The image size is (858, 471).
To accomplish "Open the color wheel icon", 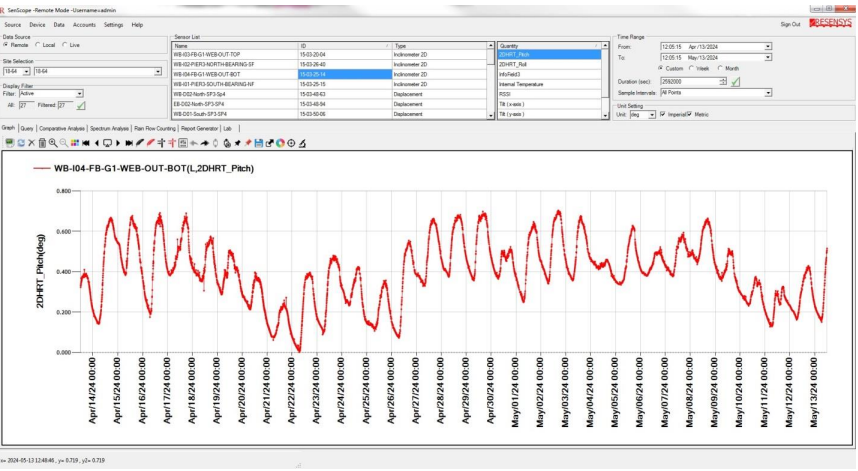I will pyautogui.click(x=280, y=143).
